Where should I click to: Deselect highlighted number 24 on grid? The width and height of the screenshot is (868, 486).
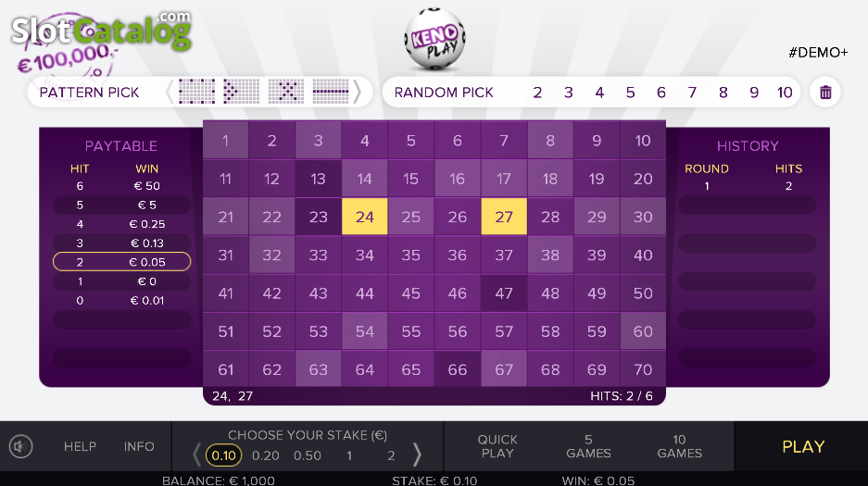(364, 217)
